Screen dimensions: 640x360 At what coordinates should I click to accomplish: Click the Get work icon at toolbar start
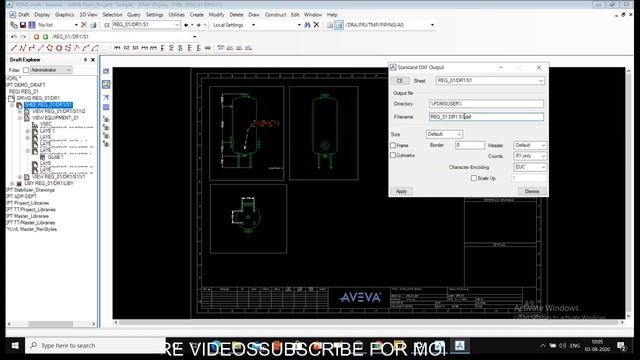pyautogui.click(x=14, y=25)
